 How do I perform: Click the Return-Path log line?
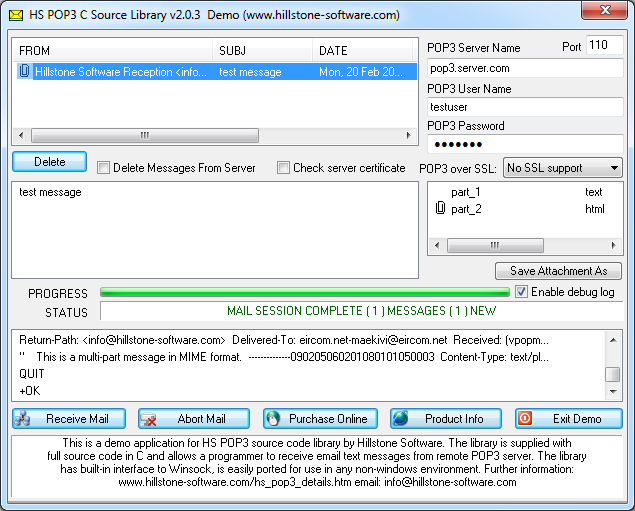point(284,340)
